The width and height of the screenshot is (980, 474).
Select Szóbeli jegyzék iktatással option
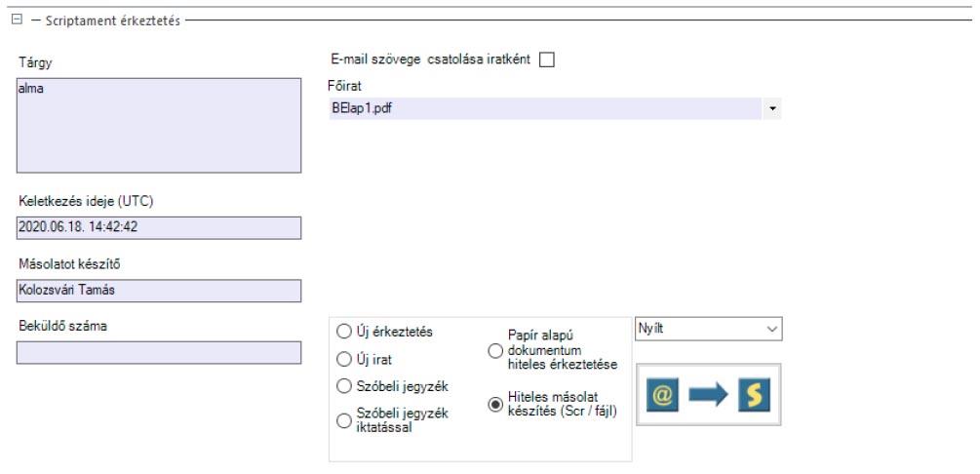(x=344, y=419)
